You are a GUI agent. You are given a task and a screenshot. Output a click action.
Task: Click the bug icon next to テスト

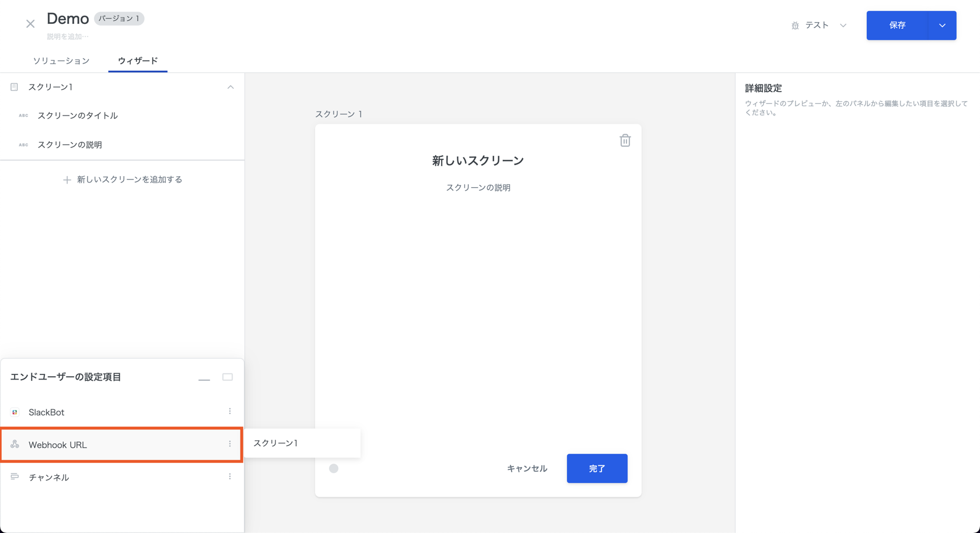(795, 26)
